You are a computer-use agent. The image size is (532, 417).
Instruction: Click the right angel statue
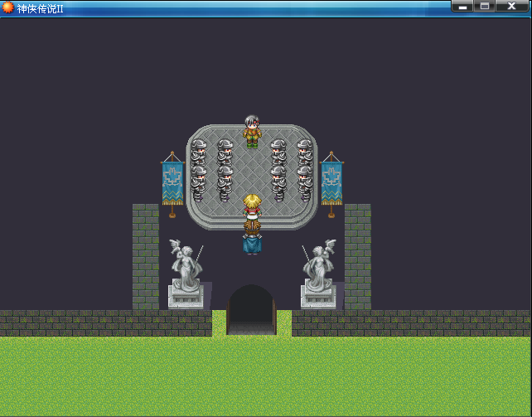[318, 274]
